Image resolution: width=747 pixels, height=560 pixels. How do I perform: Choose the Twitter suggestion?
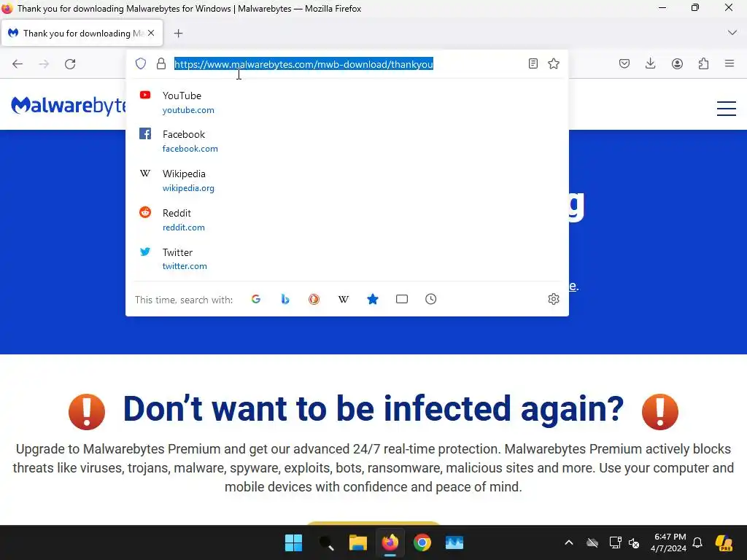(347, 259)
